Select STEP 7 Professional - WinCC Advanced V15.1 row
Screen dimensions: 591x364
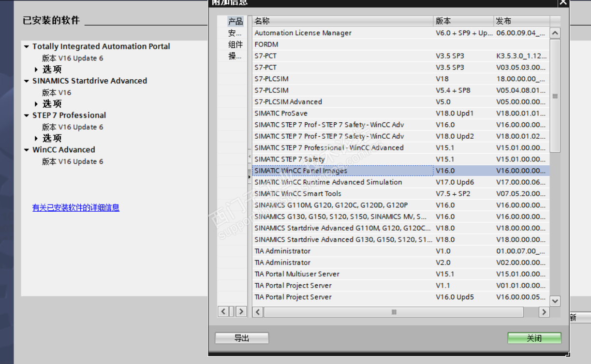point(400,148)
